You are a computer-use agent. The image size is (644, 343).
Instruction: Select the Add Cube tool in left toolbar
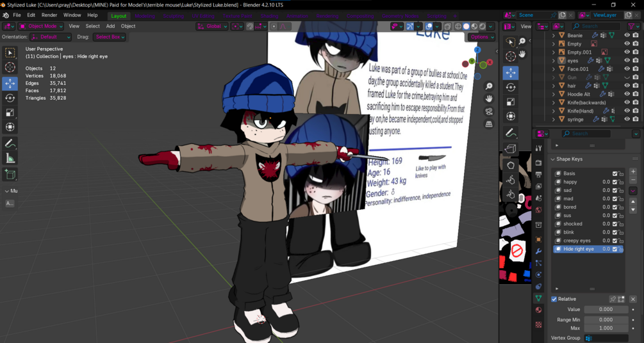pos(10,174)
